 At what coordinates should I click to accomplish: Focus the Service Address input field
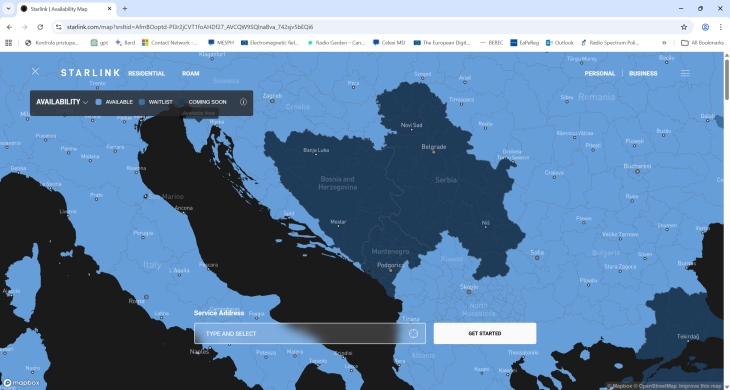click(x=310, y=333)
